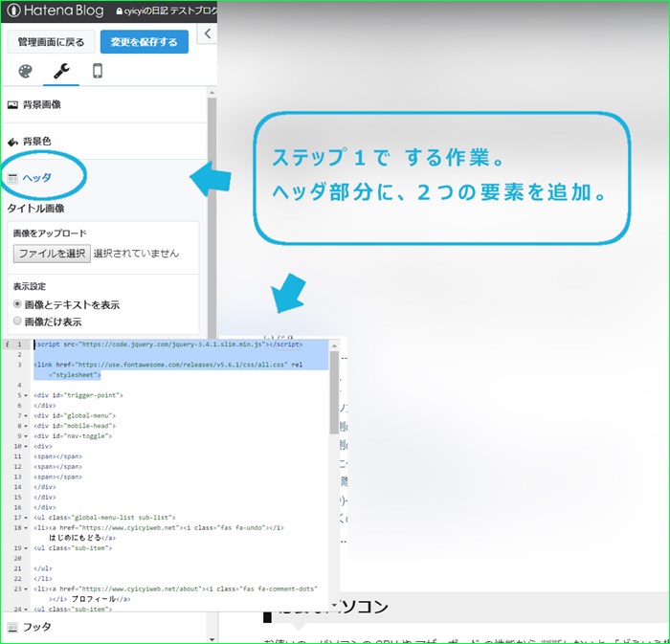670x644 pixels.
Task: Click the code editor vertical scrollbar
Action: point(334,393)
